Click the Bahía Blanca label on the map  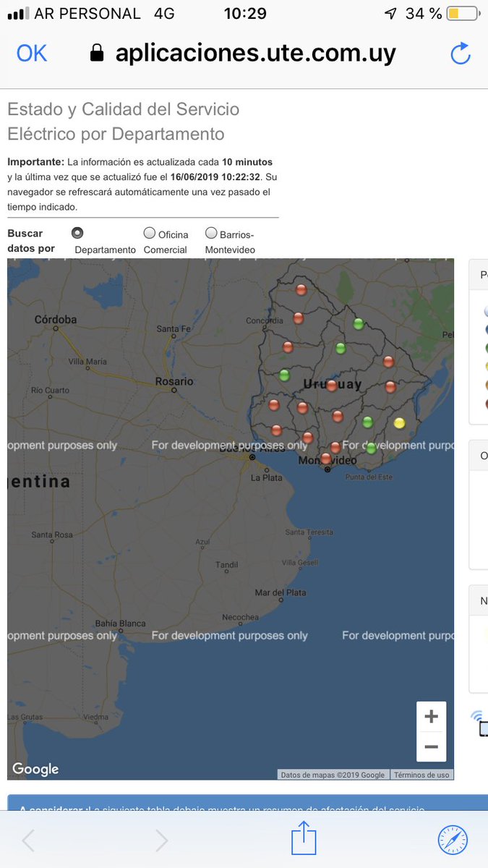(x=120, y=623)
